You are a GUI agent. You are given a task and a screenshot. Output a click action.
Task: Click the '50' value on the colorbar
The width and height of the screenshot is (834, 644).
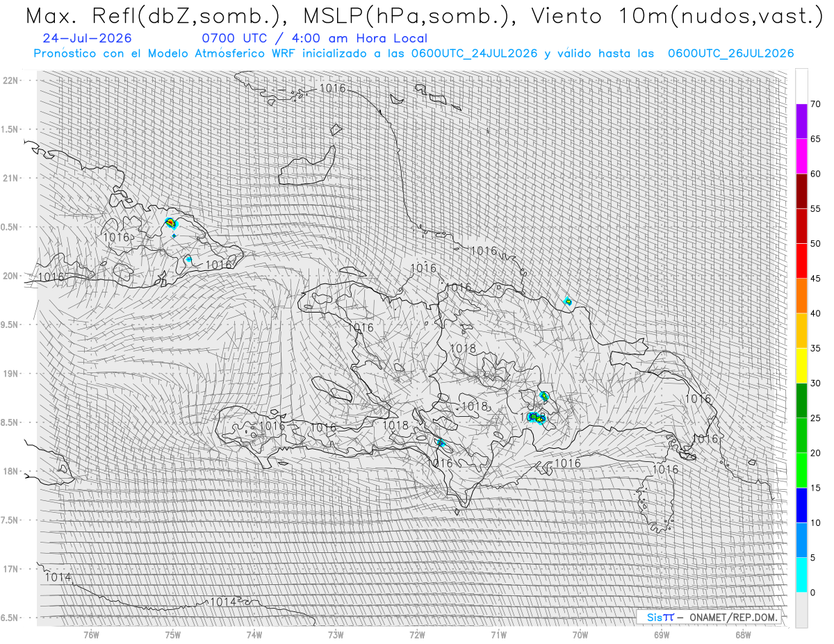(x=815, y=244)
